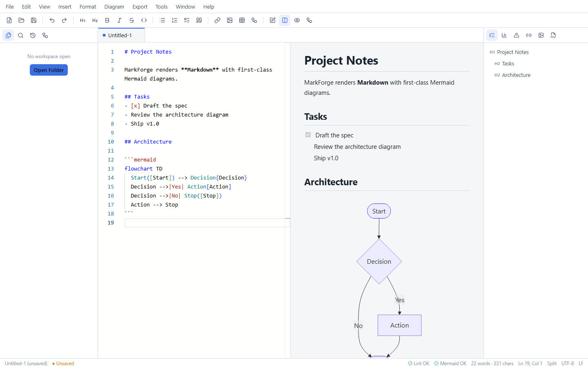
Task: Click the 'Ln 19, Col 1' cursor position
Action: coord(530,364)
